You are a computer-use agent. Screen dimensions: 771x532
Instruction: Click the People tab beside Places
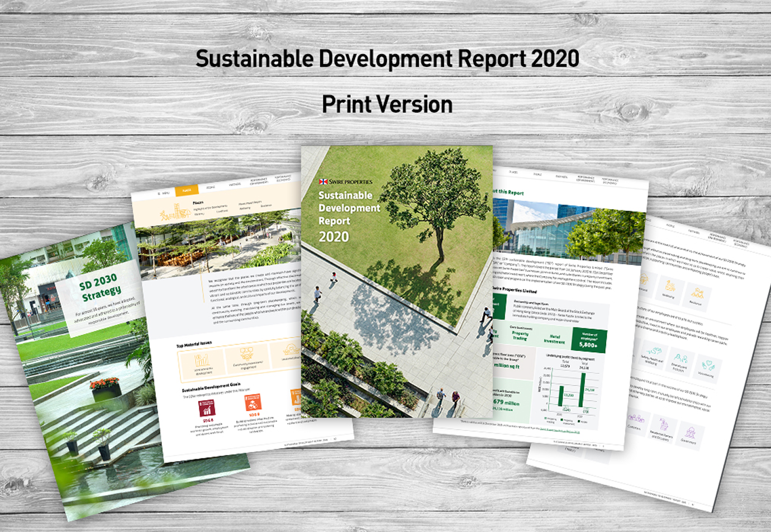tap(211, 188)
